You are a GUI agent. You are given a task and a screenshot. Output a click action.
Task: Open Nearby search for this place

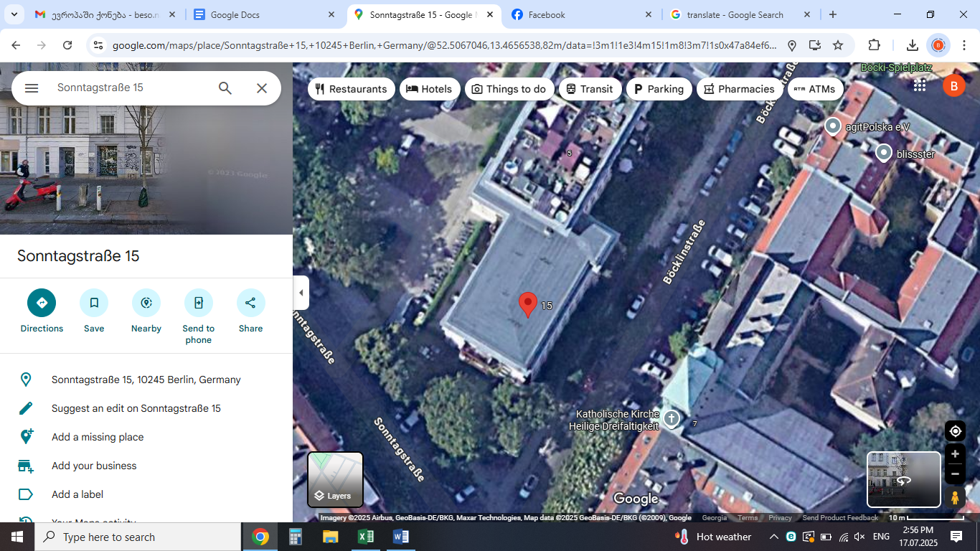[x=146, y=303]
